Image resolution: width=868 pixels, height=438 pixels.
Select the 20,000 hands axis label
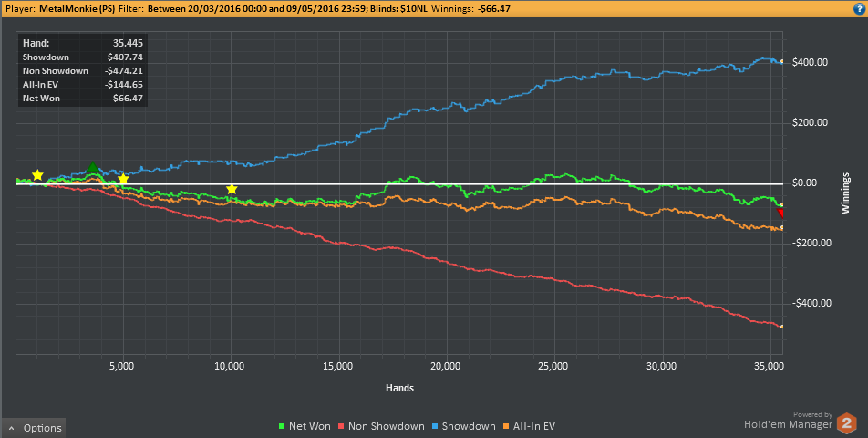446,367
